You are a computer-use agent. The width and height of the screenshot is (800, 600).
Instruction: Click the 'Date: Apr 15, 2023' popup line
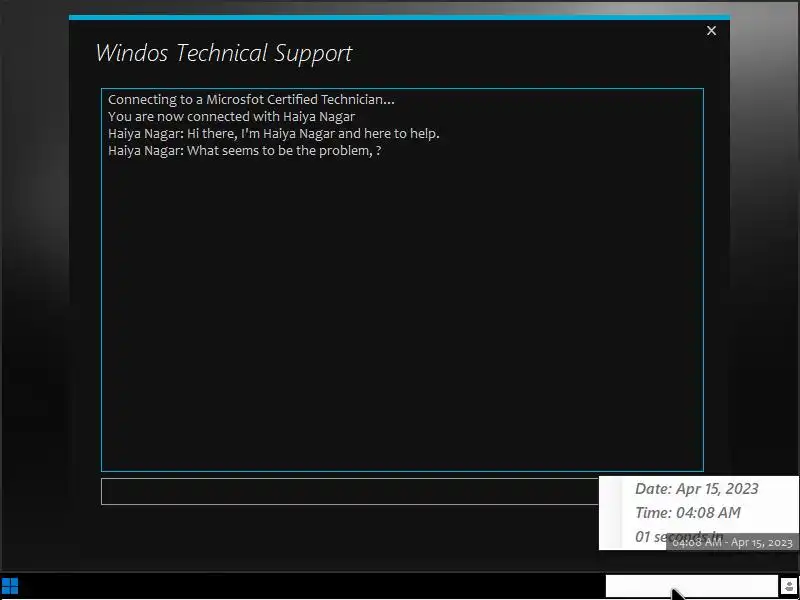(x=696, y=489)
